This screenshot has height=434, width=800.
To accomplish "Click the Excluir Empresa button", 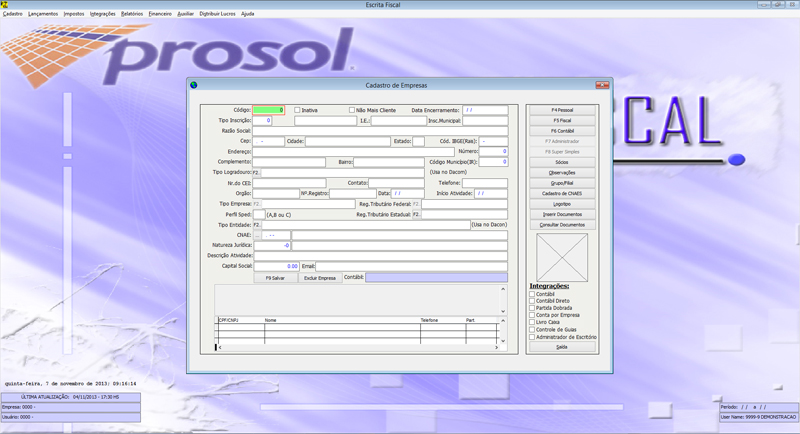I will click(x=320, y=278).
